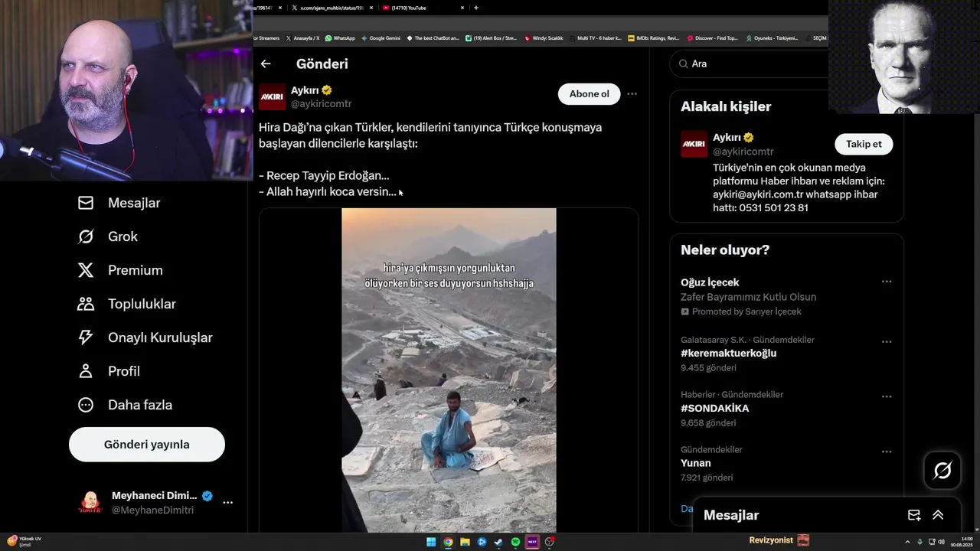Click the Aykırı post author avatar

coord(273,97)
